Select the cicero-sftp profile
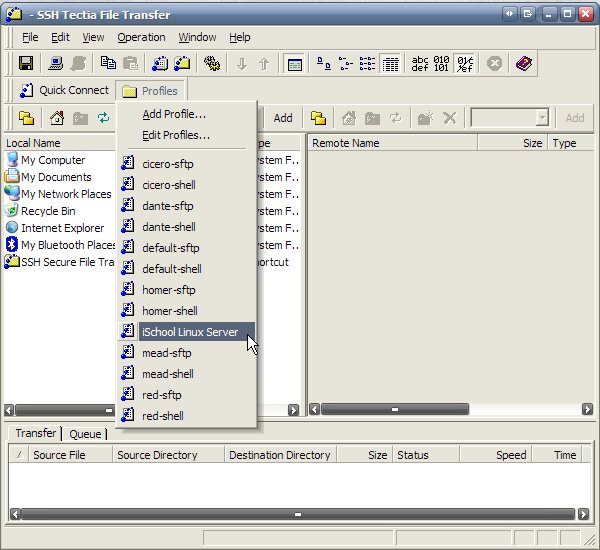This screenshot has width=600, height=550. [186, 164]
